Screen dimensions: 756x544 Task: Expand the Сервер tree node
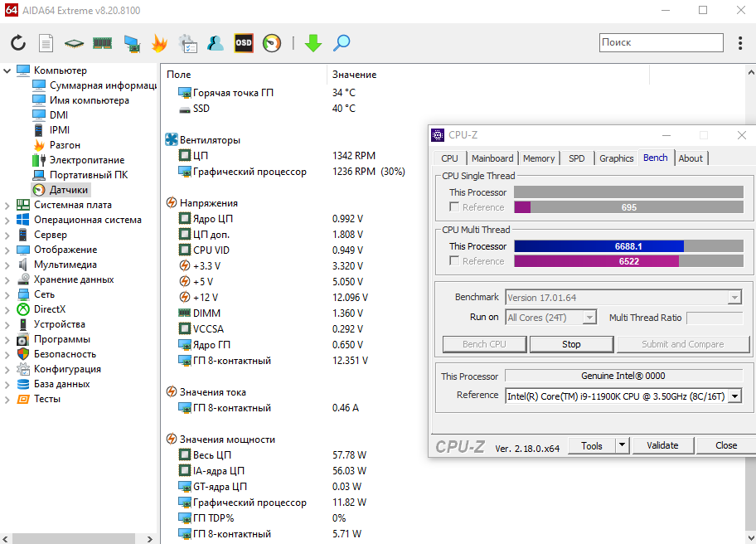(x=7, y=236)
